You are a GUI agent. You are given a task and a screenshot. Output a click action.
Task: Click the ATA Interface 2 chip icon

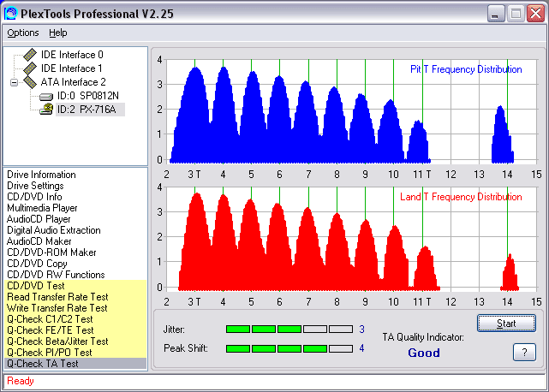click(30, 82)
